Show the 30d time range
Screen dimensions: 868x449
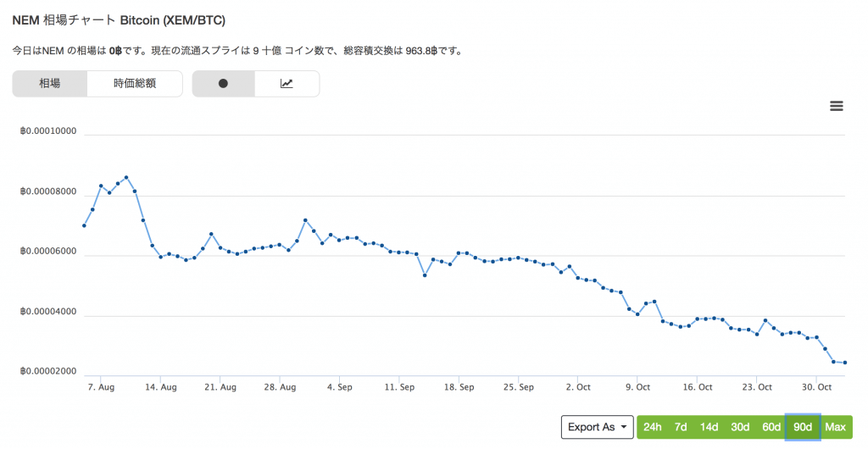pyautogui.click(x=741, y=427)
